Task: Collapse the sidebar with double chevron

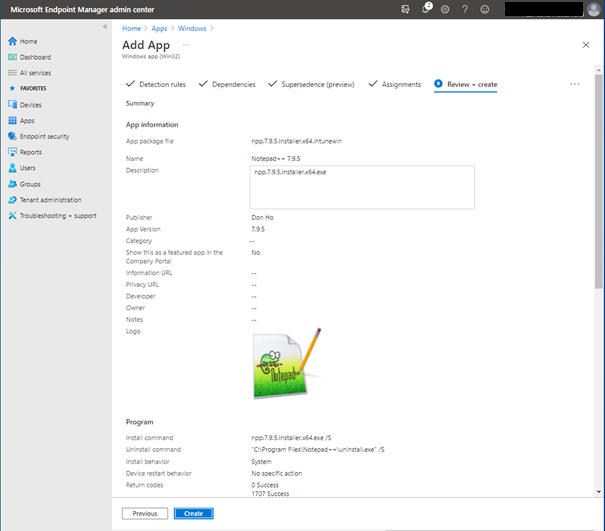Action: [x=105, y=26]
